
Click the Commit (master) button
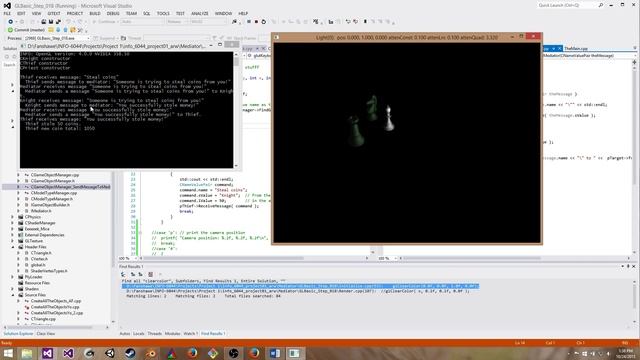pyautogui.click(x=26, y=30)
